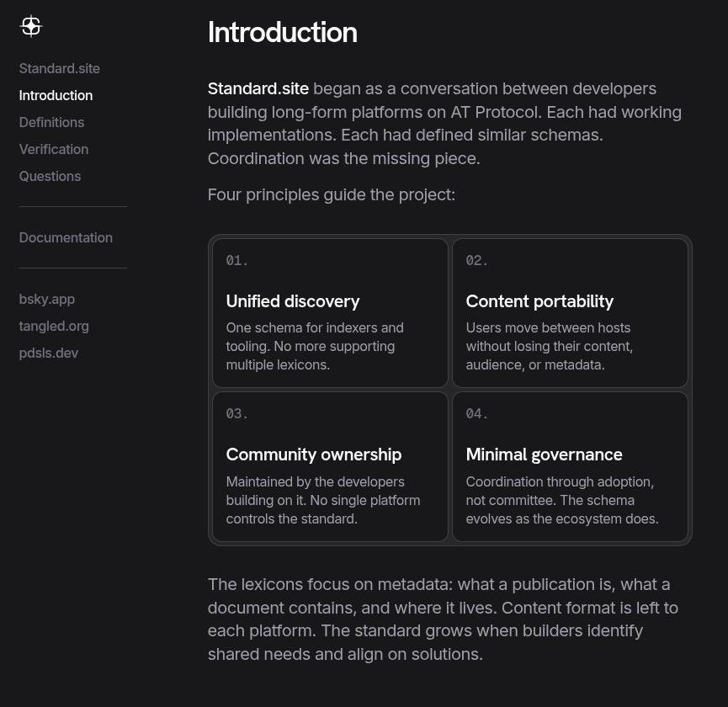Click the Content portability card heading

[539, 301]
